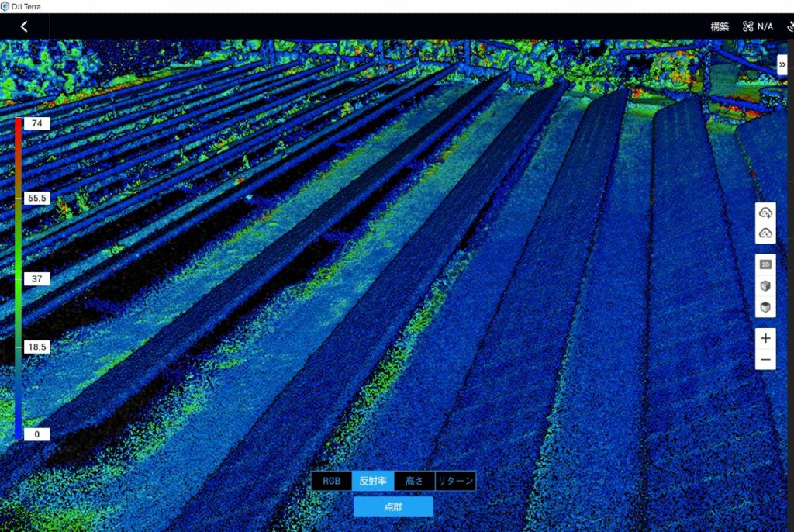Click the cloud download icon
Viewport: 794px width, 532px height.
[766, 232]
